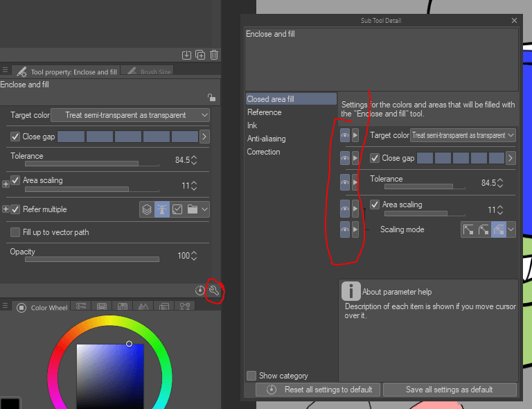Select 'Selected layer' checkmark refer icon
Viewport: 532px width, 409px height.
pyautogui.click(x=177, y=209)
